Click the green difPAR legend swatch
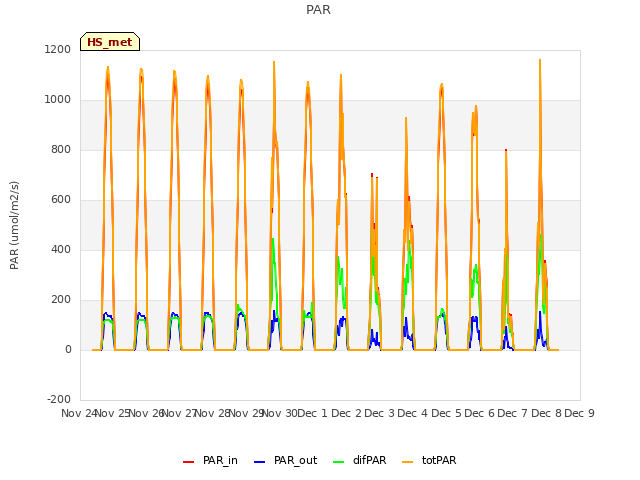 pyautogui.click(x=338, y=462)
